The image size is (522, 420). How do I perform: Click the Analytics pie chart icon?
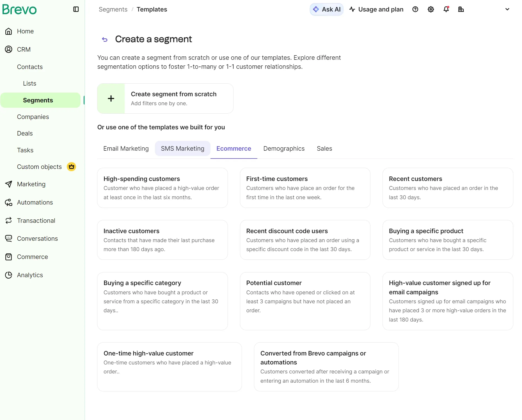click(9, 275)
